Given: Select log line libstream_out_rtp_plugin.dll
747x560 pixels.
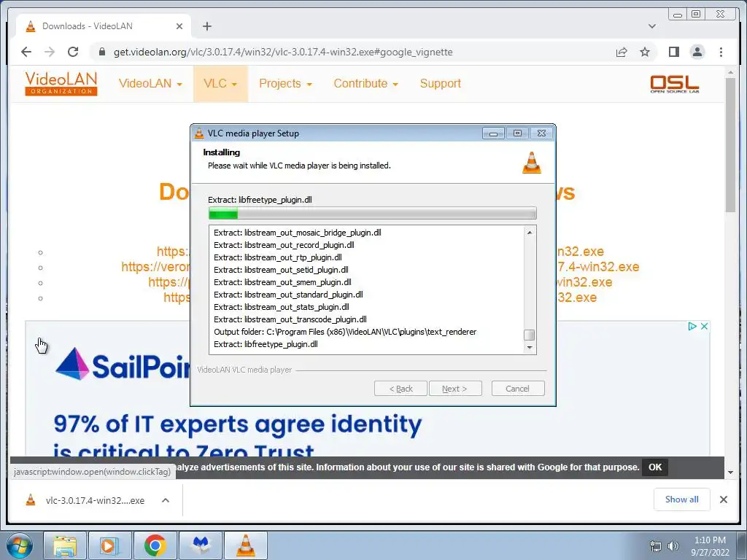Looking at the screenshot, I should [x=278, y=257].
